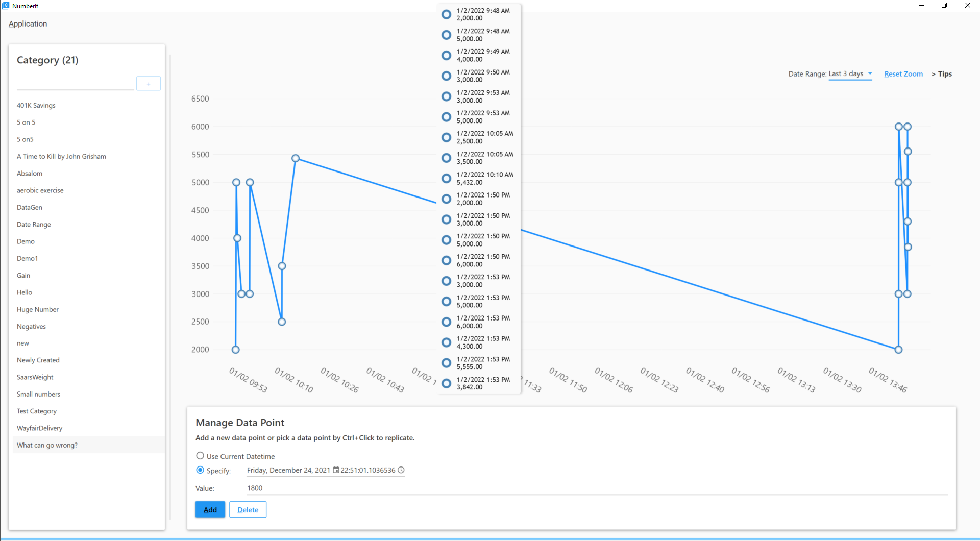Click the add category plus button

click(149, 84)
